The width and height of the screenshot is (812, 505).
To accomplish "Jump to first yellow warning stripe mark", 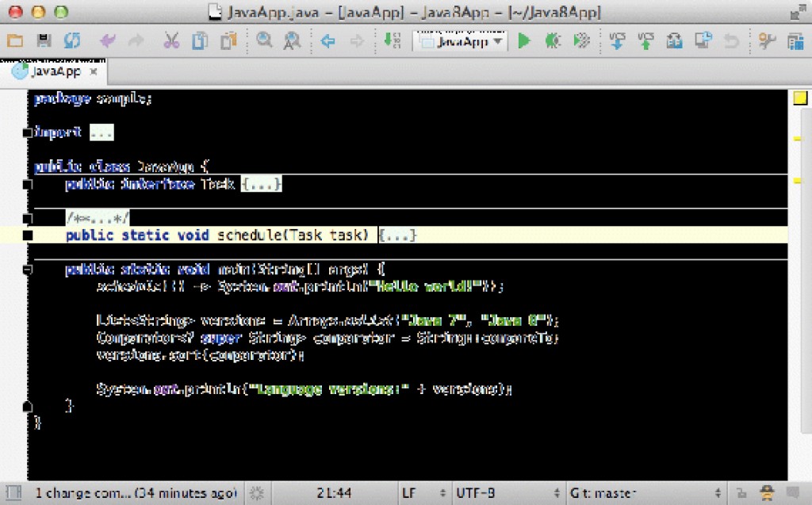I will pos(798,139).
